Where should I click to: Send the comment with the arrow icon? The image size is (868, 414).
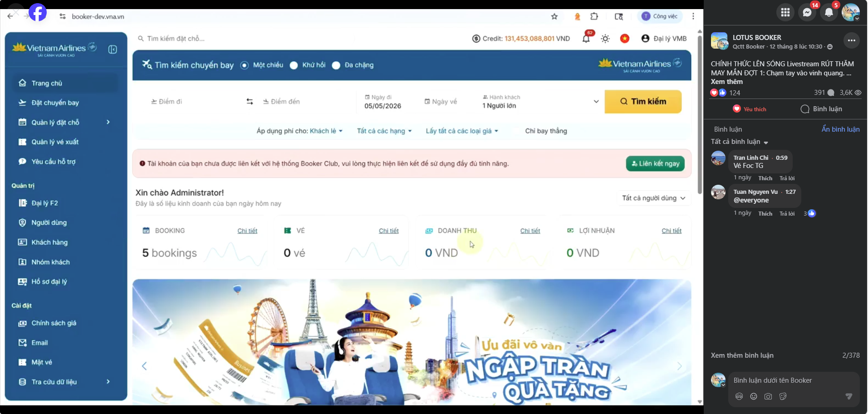click(x=849, y=396)
